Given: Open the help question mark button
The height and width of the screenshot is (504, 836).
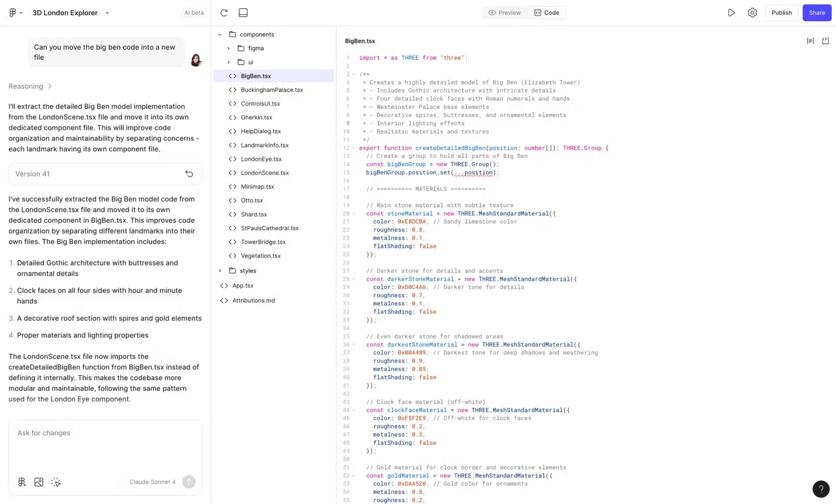Looking at the screenshot, I should click(821, 489).
